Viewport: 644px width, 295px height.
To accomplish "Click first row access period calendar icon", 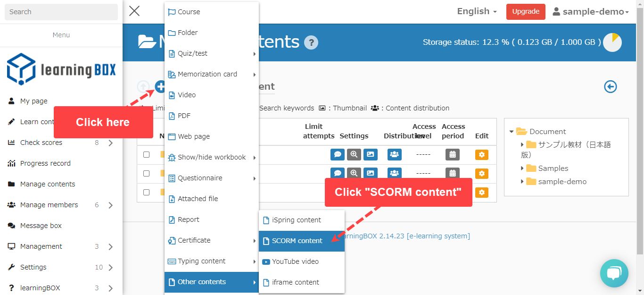I will tap(453, 154).
